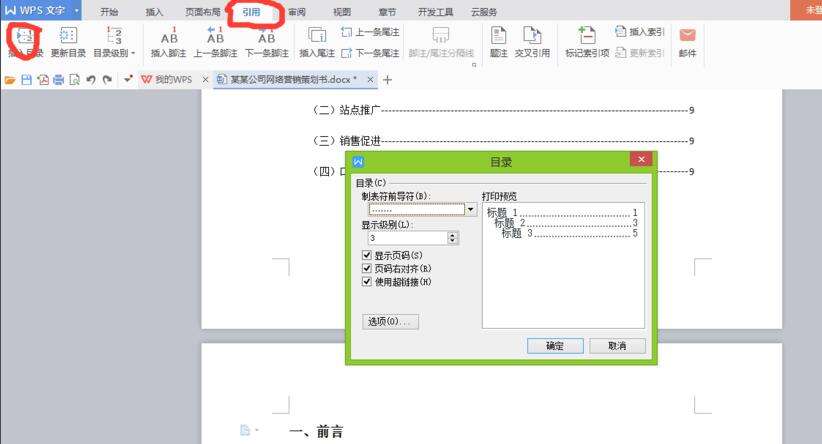
Task: Click the 显示级别 number field
Action: (407, 238)
